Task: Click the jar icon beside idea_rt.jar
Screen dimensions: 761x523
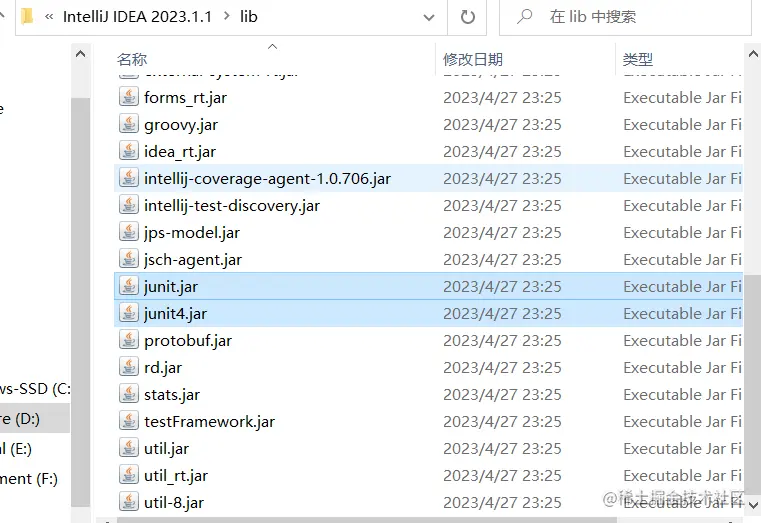Action: 129,151
